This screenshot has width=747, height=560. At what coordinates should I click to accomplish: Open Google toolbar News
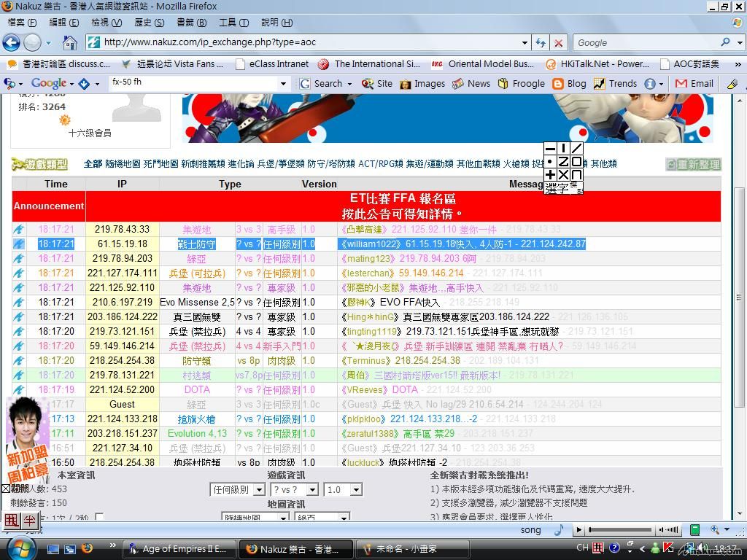coord(471,84)
